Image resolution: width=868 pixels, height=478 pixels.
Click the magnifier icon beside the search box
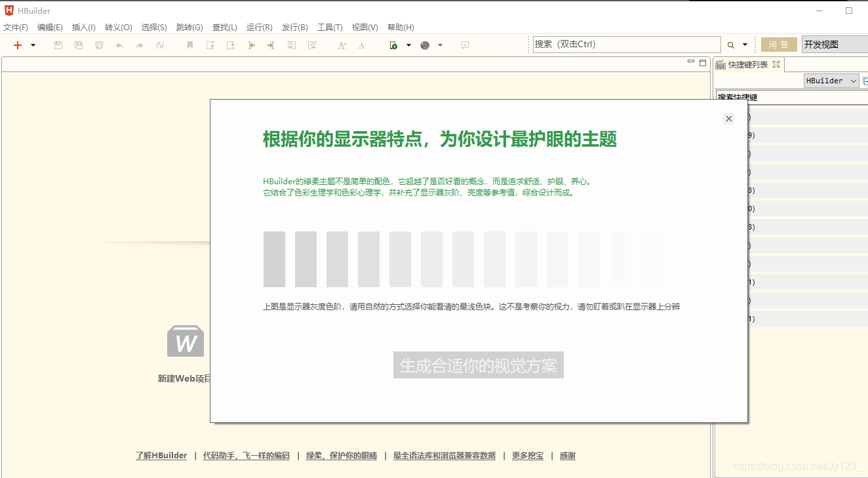730,45
